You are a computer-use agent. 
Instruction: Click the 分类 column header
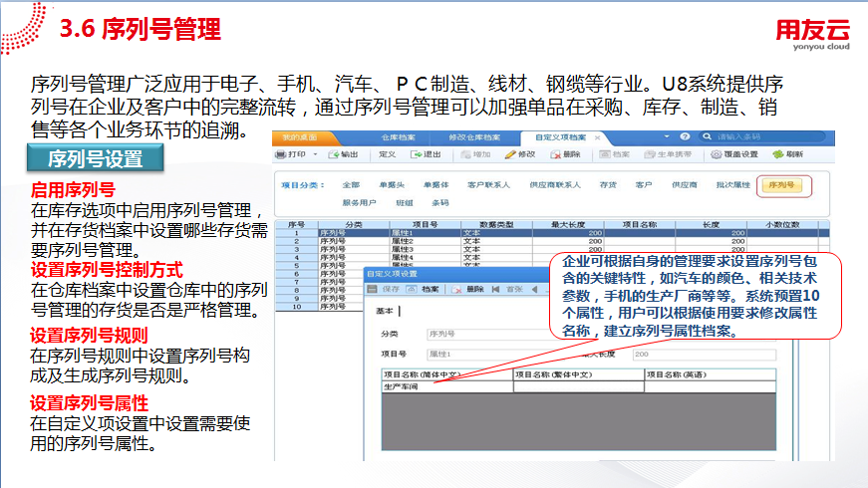click(x=354, y=225)
